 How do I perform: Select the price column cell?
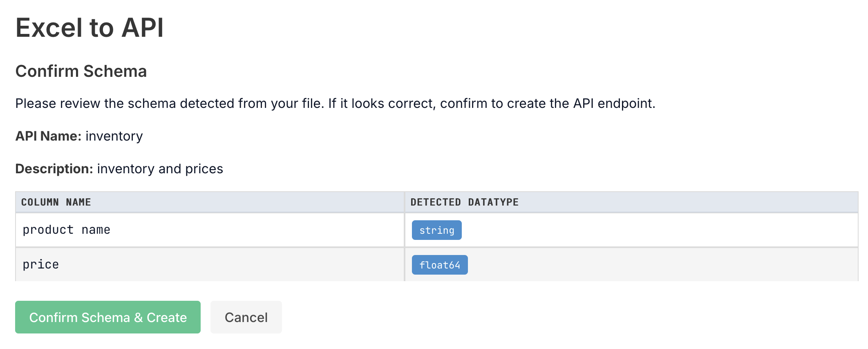tap(41, 264)
